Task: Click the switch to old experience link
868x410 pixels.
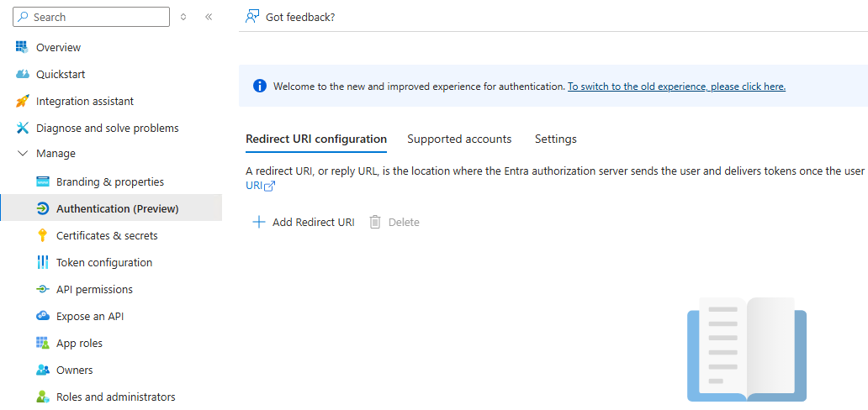Action: tap(676, 87)
